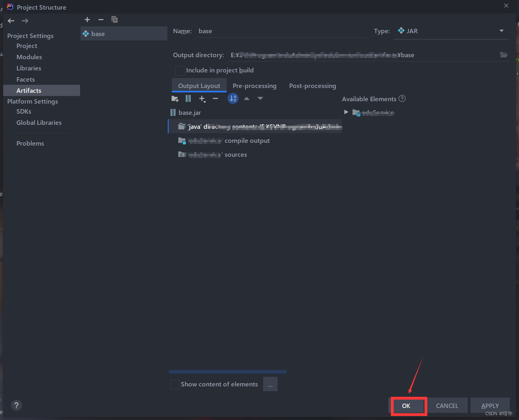Edit the artifact Name field
This screenshot has height=420, width=519.
click(282, 31)
